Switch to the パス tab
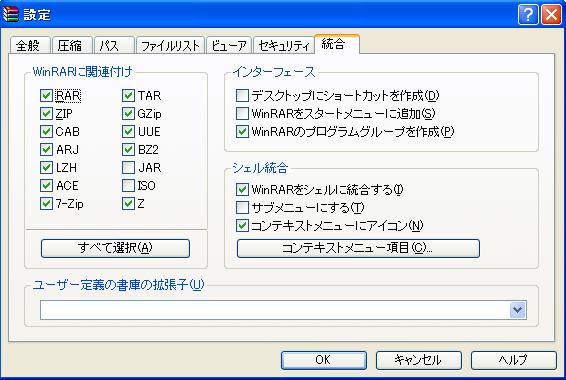The width and height of the screenshot is (566, 380). pos(114,45)
